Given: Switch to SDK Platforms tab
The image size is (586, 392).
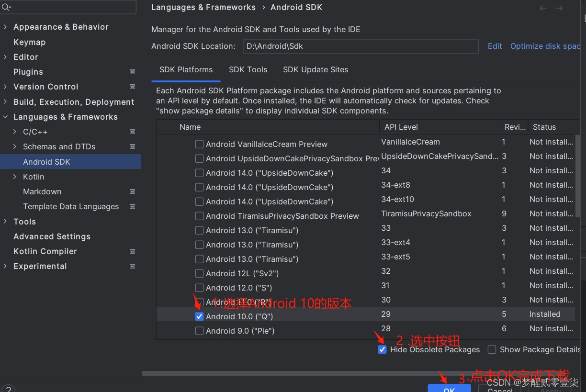Looking at the screenshot, I should (x=186, y=69).
